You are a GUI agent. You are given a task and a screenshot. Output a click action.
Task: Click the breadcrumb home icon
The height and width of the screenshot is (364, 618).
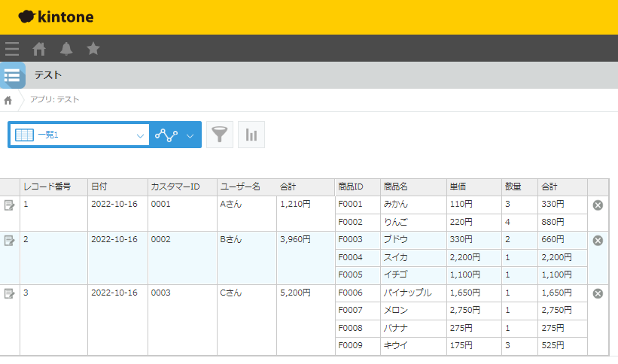click(8, 101)
